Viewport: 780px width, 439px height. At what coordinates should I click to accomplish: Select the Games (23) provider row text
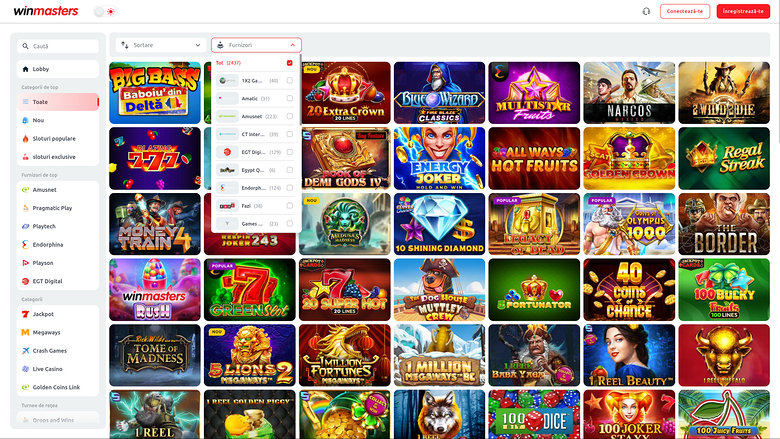click(260, 224)
